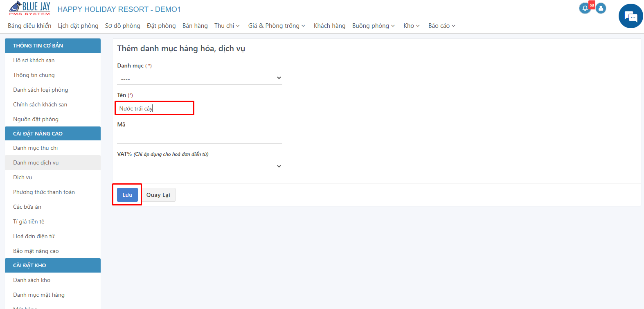Open Đặt phòng menu item
Image resolution: width=644 pixels, height=309 pixels.
coord(161,26)
